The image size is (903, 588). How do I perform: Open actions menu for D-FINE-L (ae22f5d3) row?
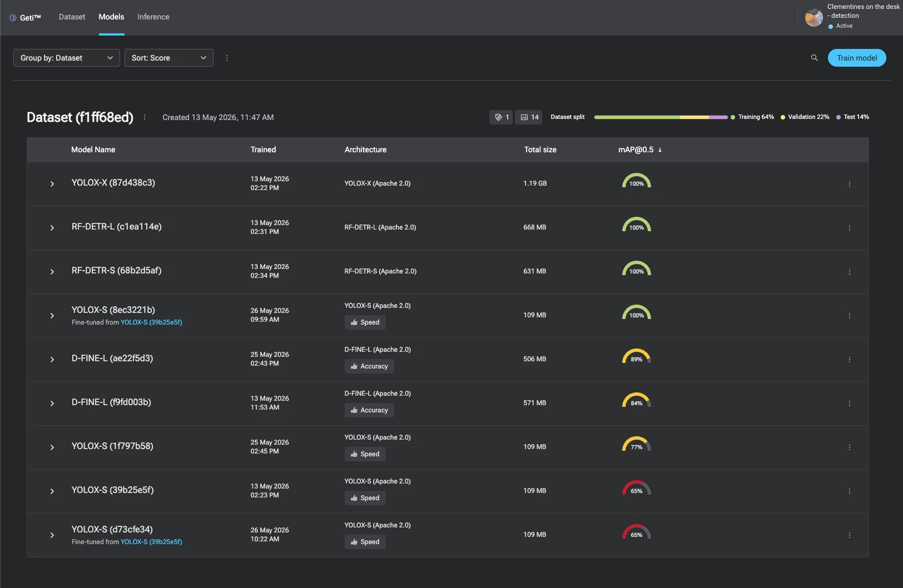tap(849, 360)
